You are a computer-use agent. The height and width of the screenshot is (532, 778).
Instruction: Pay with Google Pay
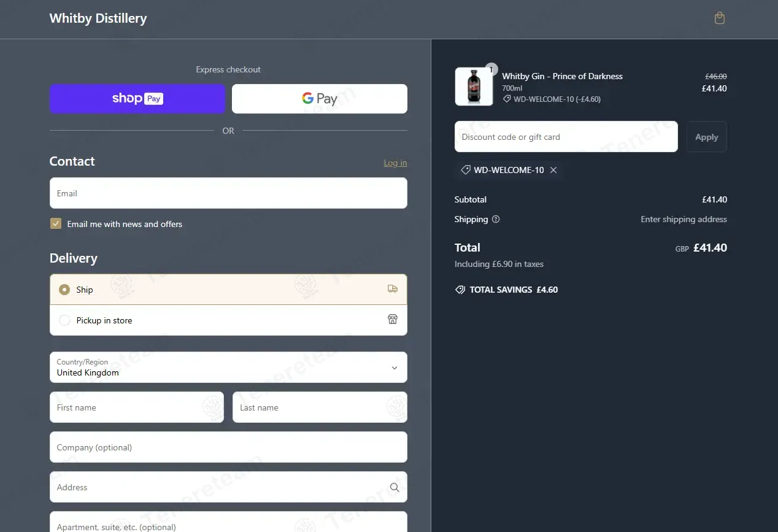[x=319, y=99]
